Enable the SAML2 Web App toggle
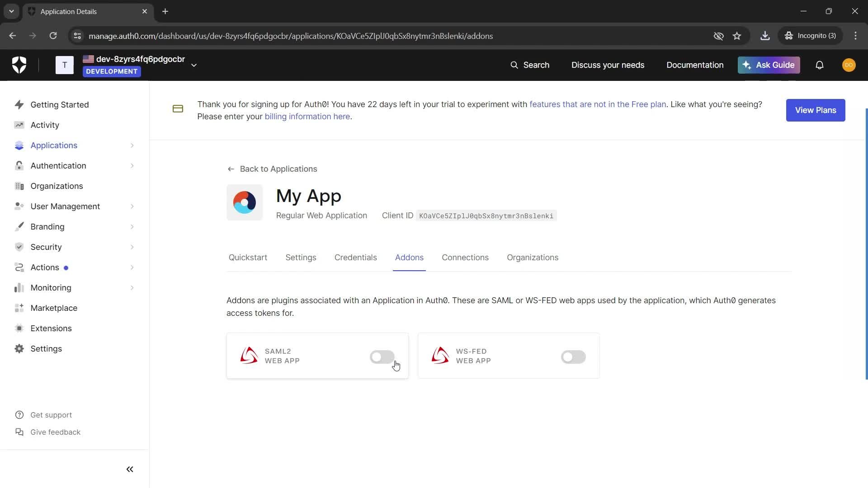868x488 pixels. 382,357
